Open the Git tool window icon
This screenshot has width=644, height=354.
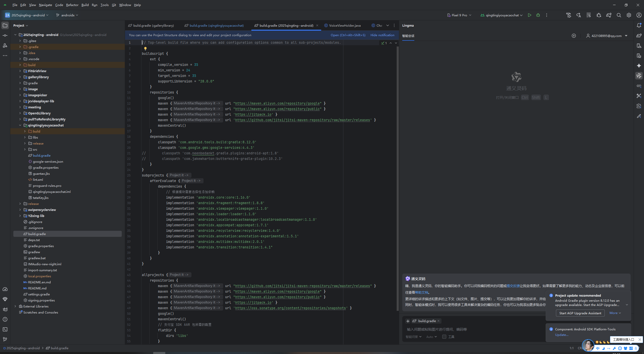[x=5, y=339]
